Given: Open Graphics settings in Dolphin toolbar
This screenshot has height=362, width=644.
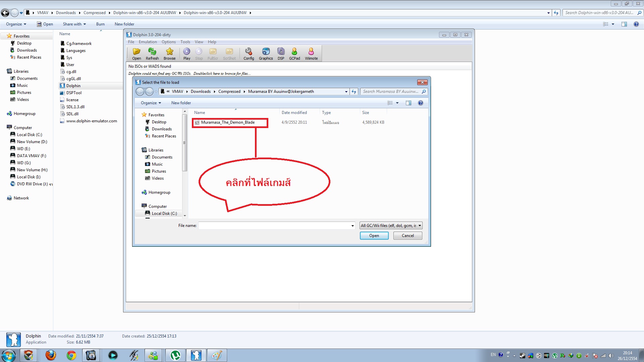Looking at the screenshot, I should pos(266,54).
